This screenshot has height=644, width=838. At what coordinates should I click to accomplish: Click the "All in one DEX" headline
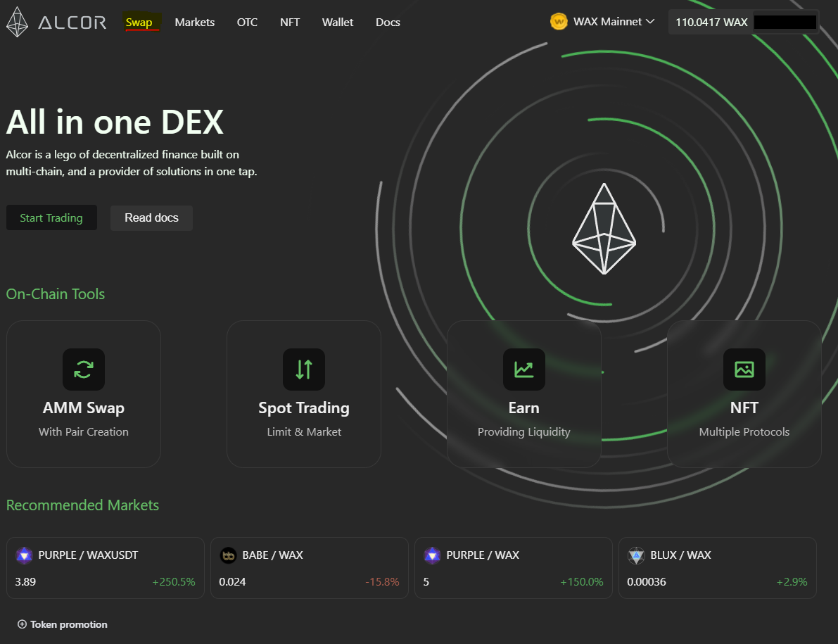click(115, 122)
